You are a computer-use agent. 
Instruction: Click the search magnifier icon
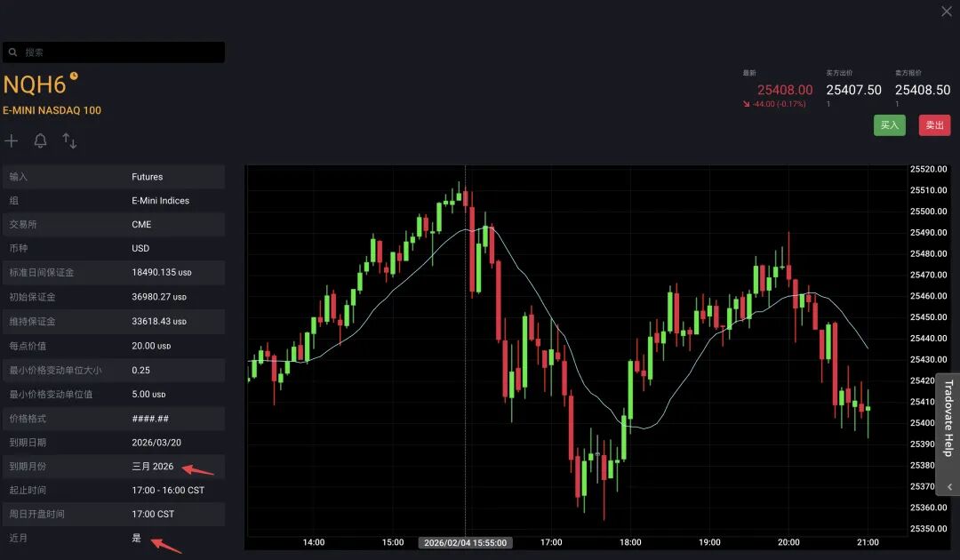12,52
